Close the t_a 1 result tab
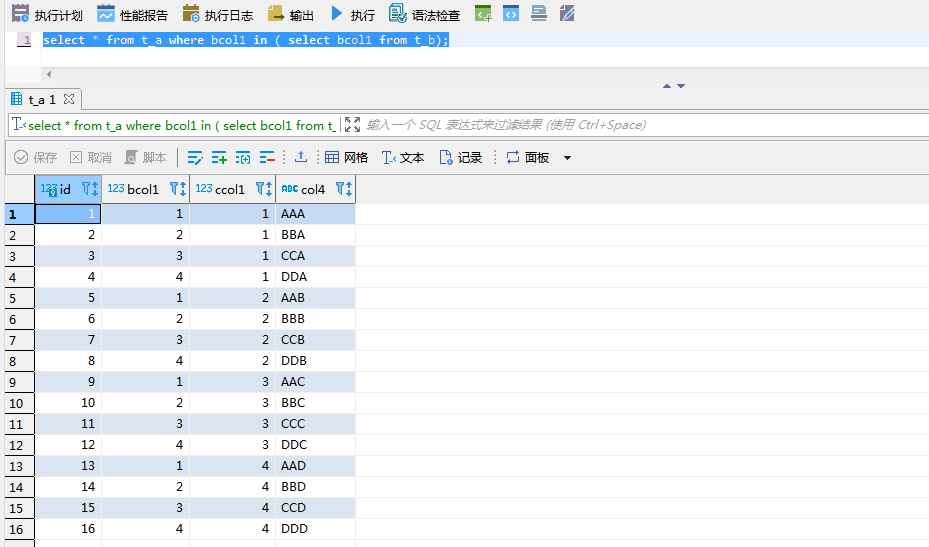This screenshot has width=929, height=547. point(69,100)
